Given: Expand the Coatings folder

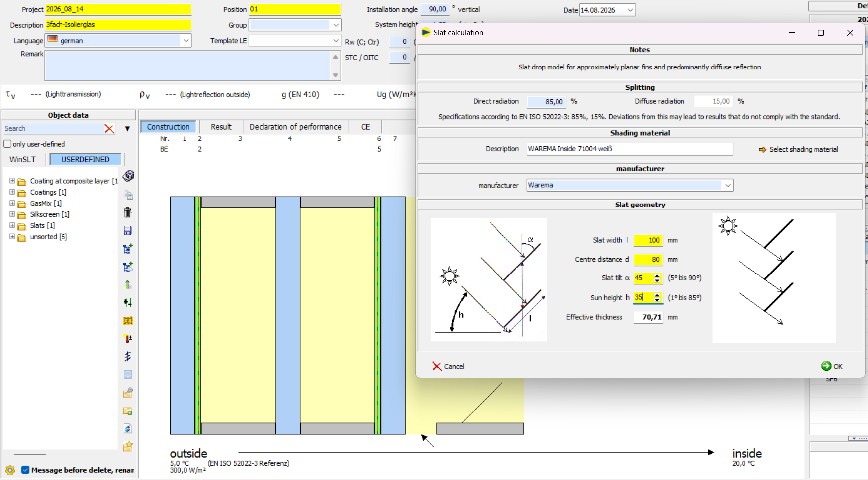Looking at the screenshot, I should pos(12,192).
